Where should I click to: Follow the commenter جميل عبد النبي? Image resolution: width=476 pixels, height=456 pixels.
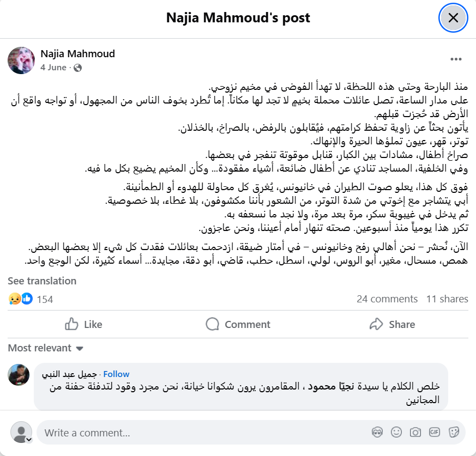pyautogui.click(x=116, y=374)
